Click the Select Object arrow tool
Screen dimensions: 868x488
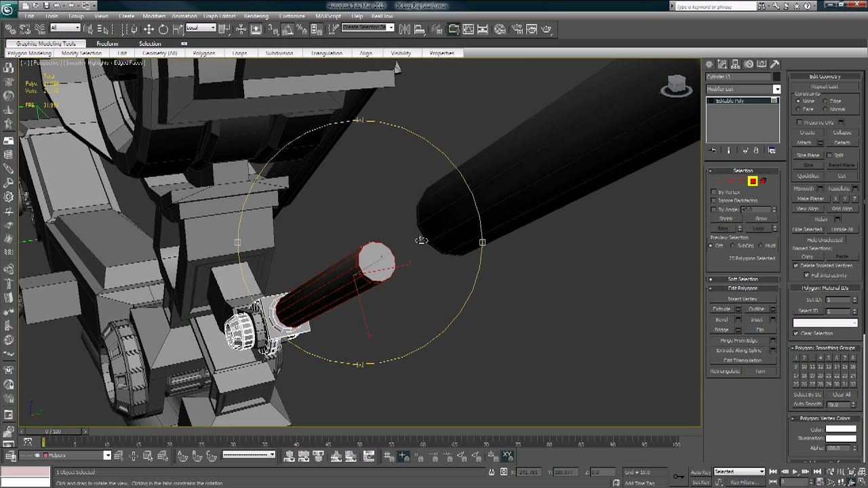(x=90, y=29)
